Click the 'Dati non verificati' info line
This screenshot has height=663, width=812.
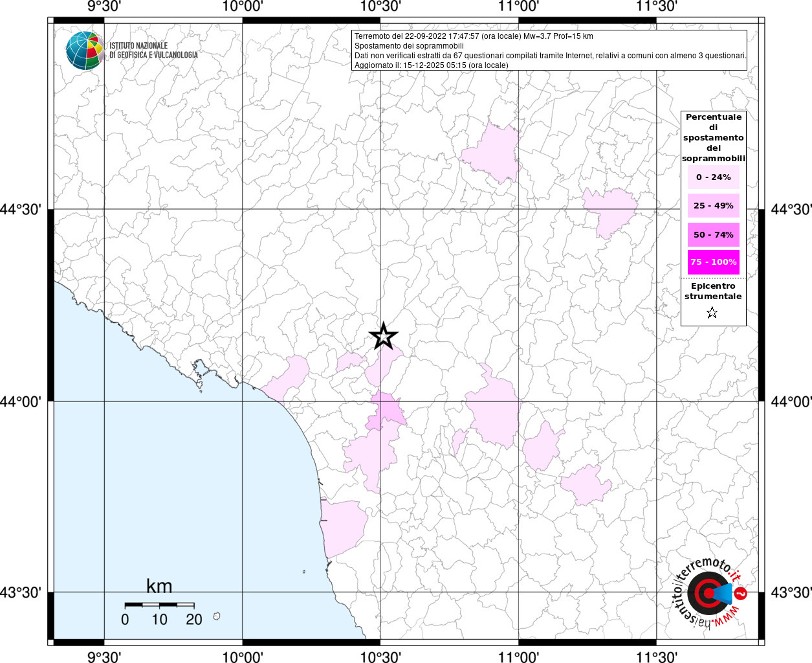click(551, 56)
